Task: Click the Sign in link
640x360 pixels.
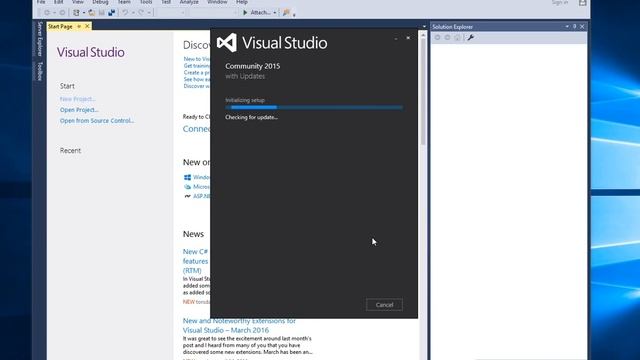Action: pos(560,2)
